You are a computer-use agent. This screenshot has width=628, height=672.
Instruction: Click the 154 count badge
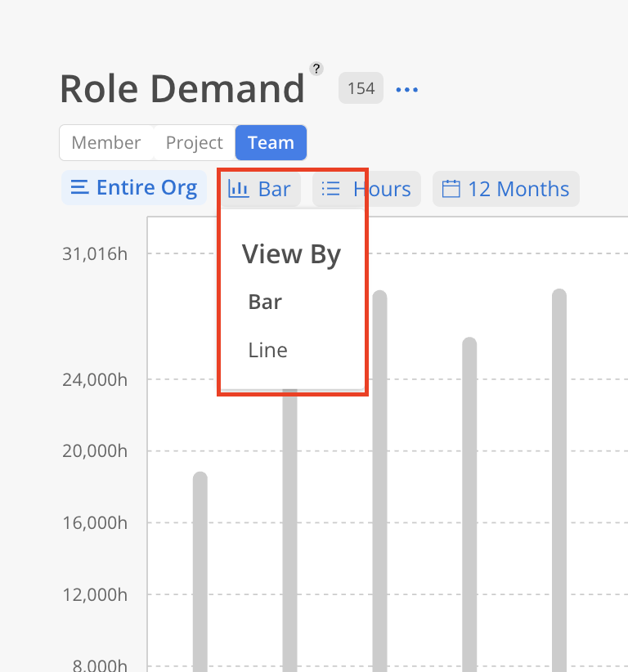click(x=361, y=88)
